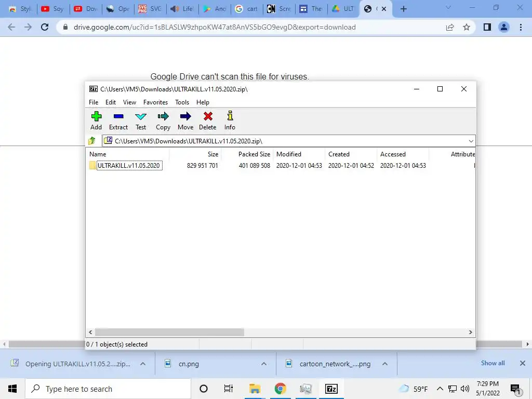
Task: Open Task View on taskbar
Action: click(229, 389)
